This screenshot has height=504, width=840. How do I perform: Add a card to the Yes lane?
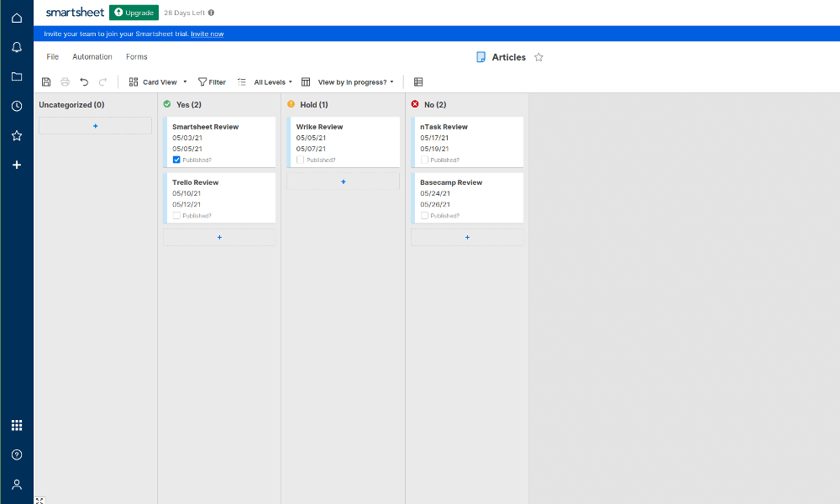coord(219,237)
